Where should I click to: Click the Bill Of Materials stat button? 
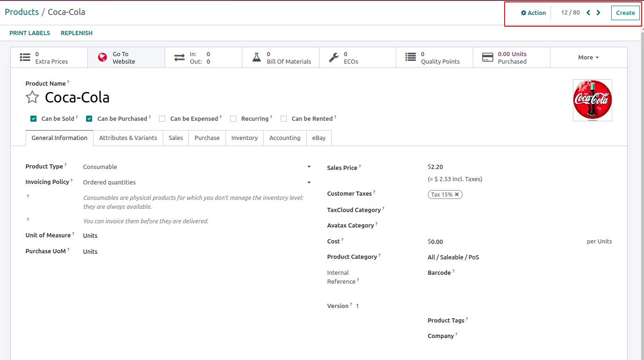tap(281, 58)
